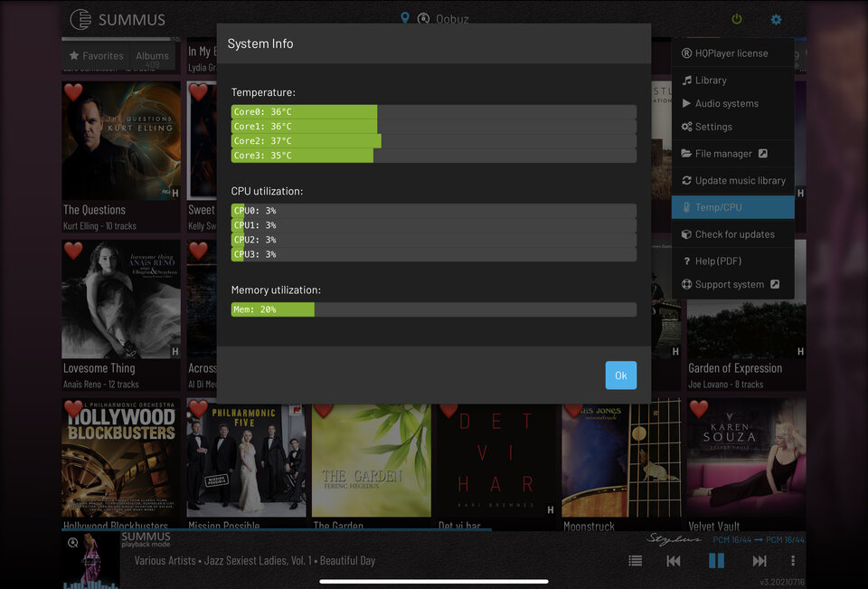Open The Questions album cover
868x589 pixels.
point(121,141)
